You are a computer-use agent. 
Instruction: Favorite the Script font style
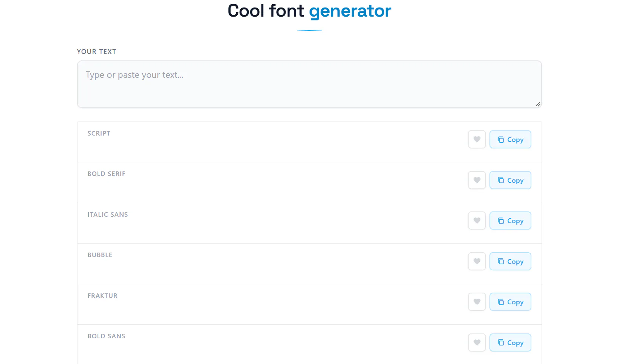(477, 139)
